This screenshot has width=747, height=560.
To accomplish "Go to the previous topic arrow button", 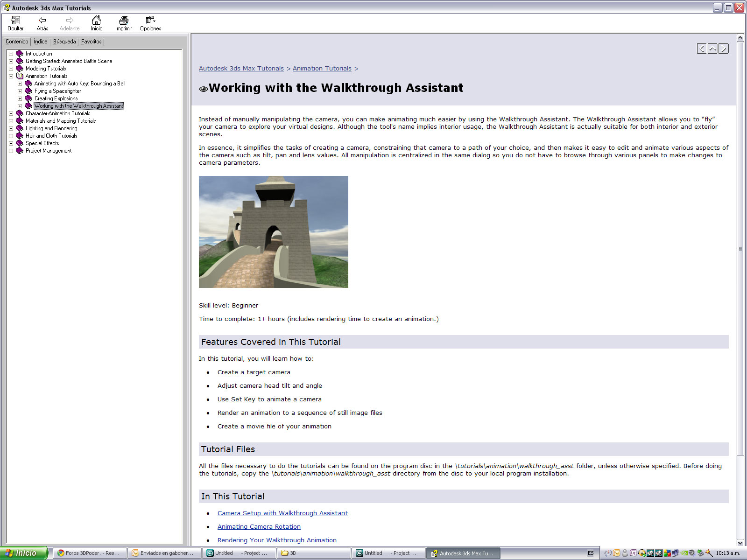I will [x=702, y=49].
